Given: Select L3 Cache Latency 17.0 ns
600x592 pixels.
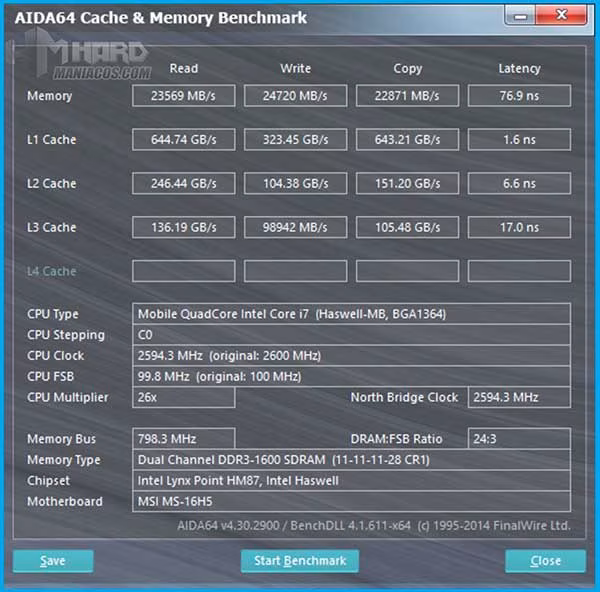Looking at the screenshot, I should pos(519,228).
